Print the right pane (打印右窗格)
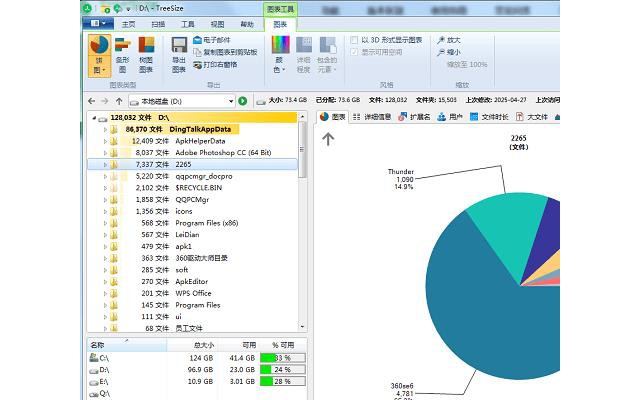Image resolution: width=640 pixels, height=400 pixels. click(215, 64)
